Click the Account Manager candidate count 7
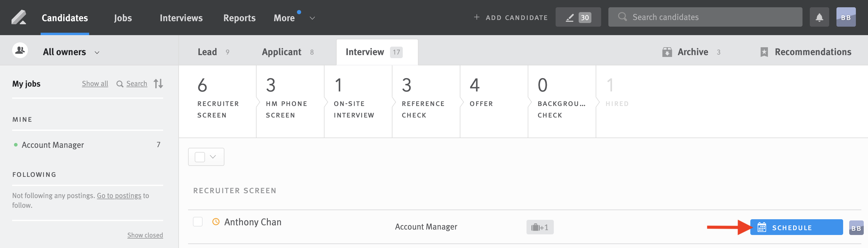Image resolution: width=868 pixels, height=248 pixels. click(x=158, y=145)
